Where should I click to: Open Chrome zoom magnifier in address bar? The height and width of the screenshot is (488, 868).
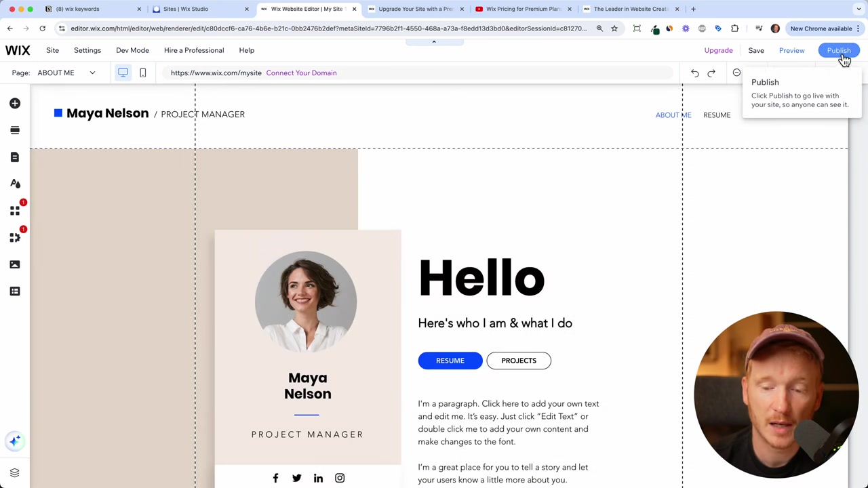click(599, 28)
